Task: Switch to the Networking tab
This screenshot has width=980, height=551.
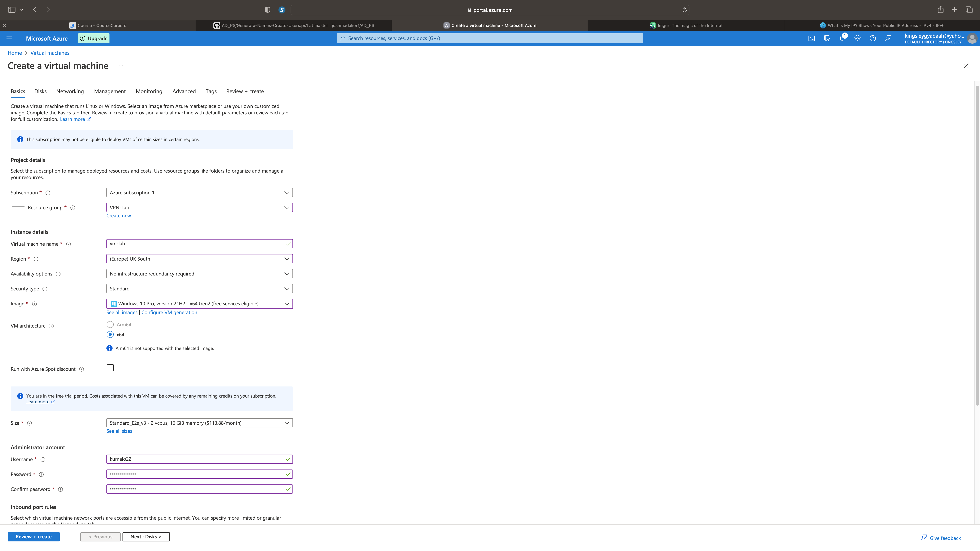Action: pyautogui.click(x=70, y=91)
